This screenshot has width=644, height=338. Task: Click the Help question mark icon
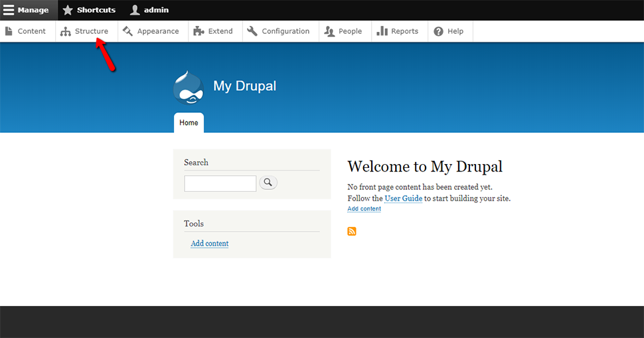439,31
